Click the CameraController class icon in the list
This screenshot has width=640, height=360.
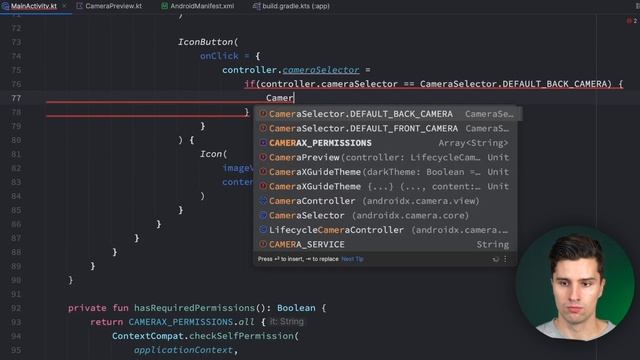[x=263, y=201]
